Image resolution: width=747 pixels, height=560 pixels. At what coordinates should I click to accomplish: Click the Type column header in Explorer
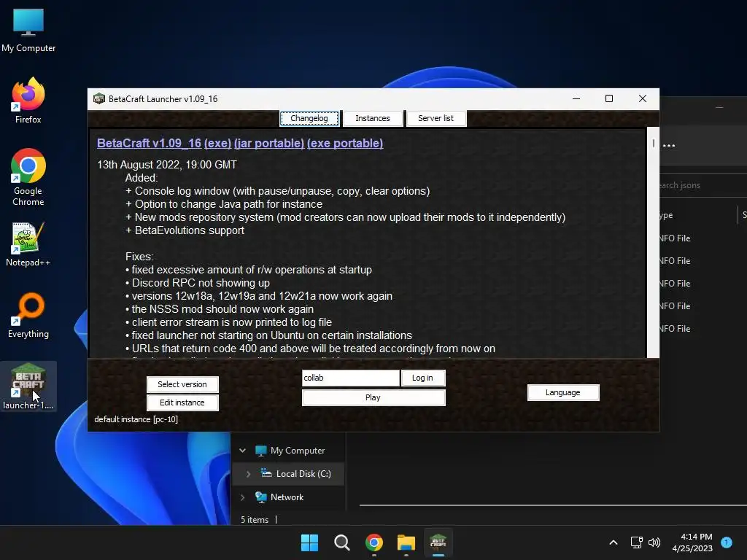tap(667, 215)
